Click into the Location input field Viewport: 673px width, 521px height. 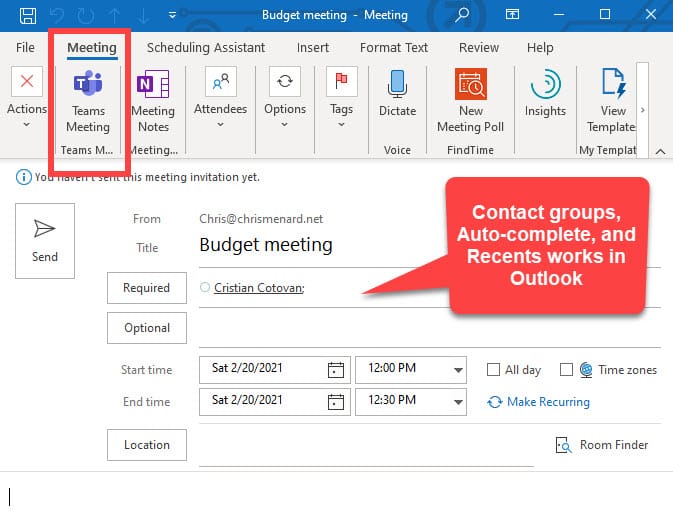(365, 446)
